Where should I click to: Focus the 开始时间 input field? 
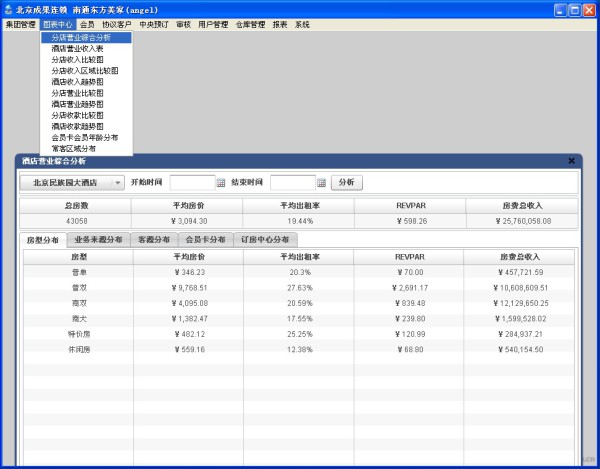point(192,183)
